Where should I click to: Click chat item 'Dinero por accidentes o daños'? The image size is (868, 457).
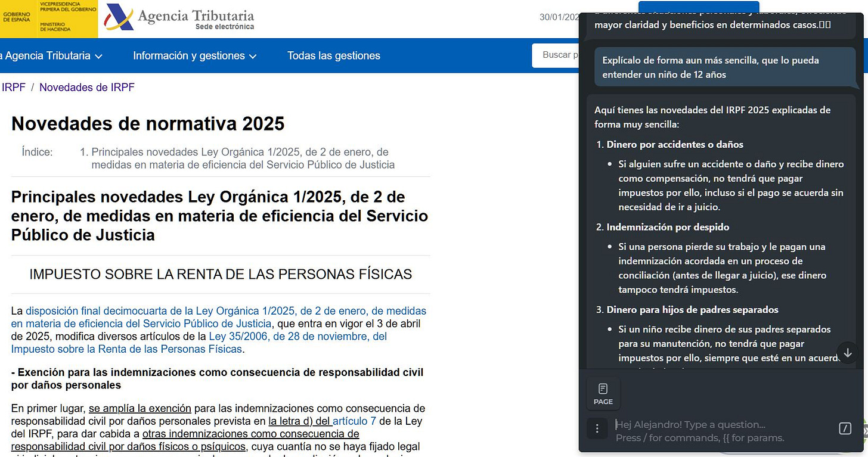pyautogui.click(x=675, y=144)
